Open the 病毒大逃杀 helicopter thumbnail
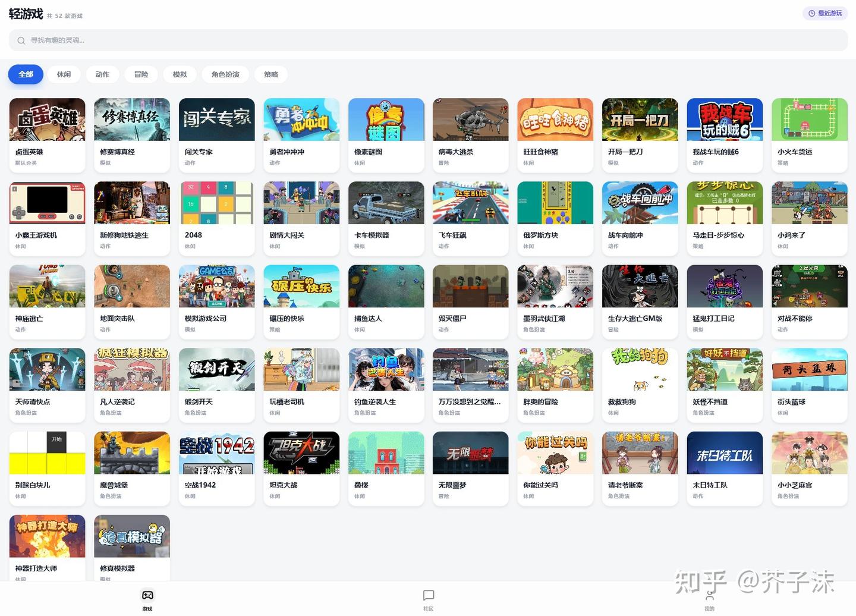856x616 pixels. tap(471, 120)
